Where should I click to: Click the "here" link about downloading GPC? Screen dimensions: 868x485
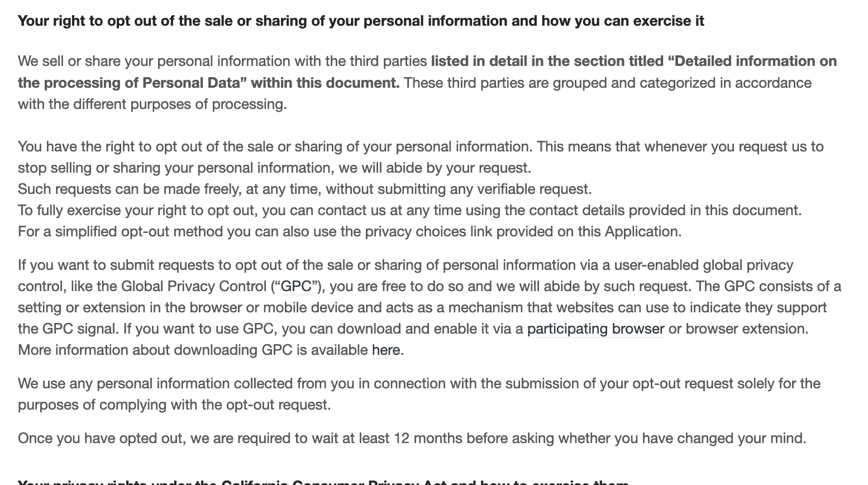coord(386,350)
